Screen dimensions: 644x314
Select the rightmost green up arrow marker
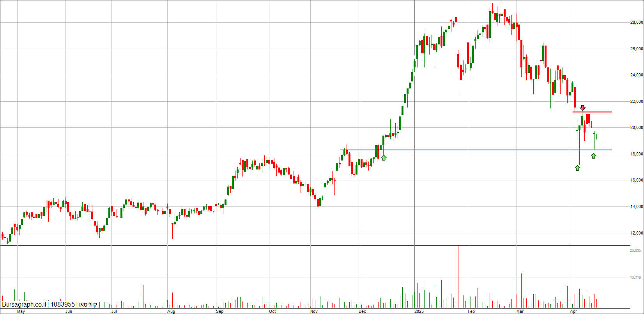(594, 156)
